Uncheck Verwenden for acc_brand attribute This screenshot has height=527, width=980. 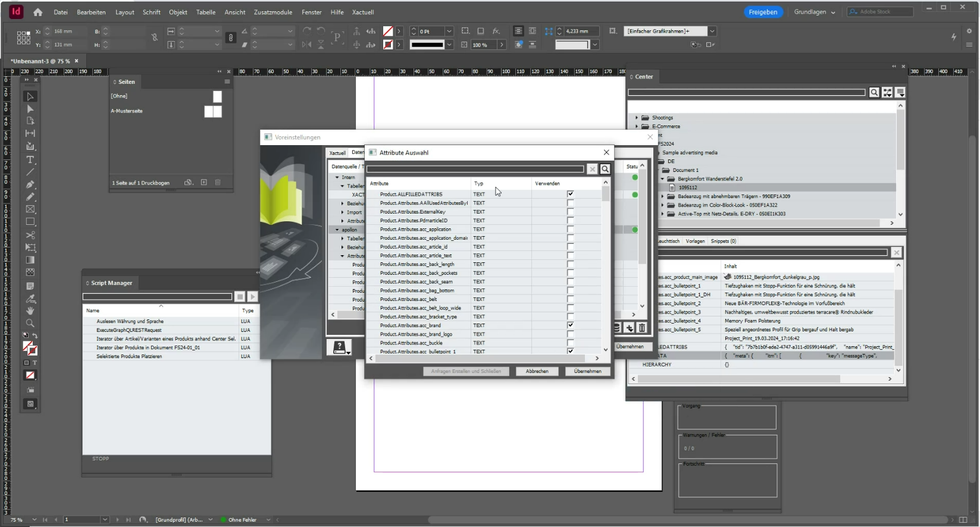[570, 325]
